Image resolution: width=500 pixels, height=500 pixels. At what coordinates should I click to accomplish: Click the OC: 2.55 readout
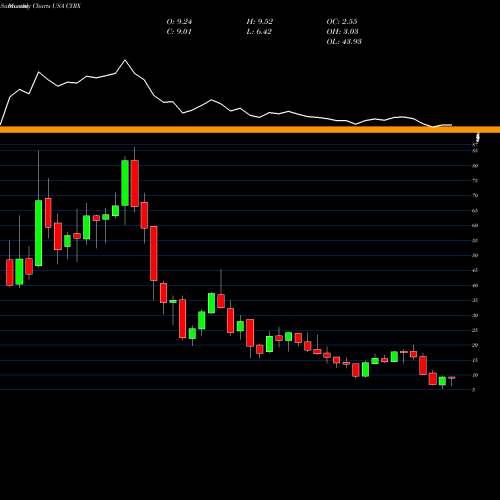(x=342, y=22)
